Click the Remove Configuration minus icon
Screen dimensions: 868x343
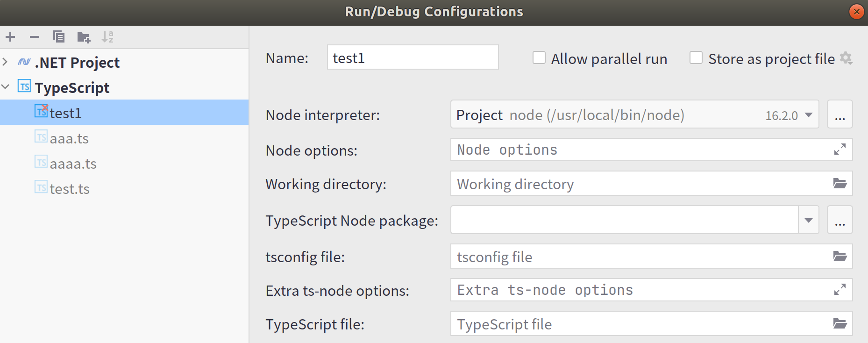[35, 37]
